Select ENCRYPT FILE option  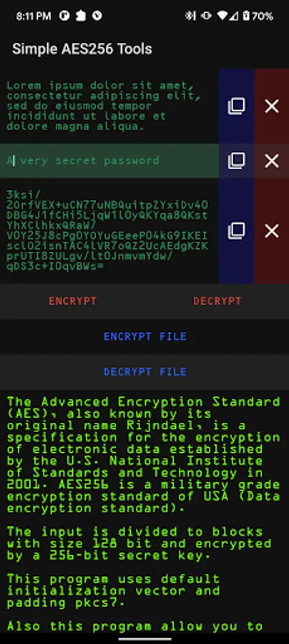144,336
